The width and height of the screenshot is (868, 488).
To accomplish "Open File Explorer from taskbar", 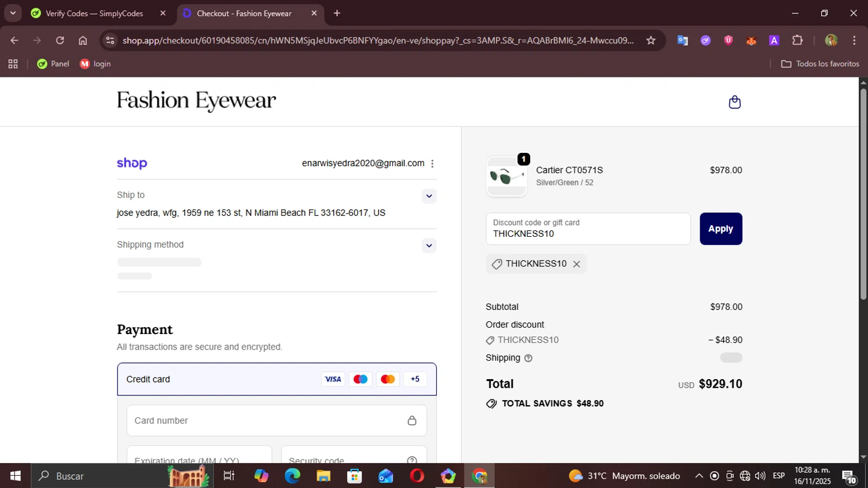I will (x=323, y=476).
